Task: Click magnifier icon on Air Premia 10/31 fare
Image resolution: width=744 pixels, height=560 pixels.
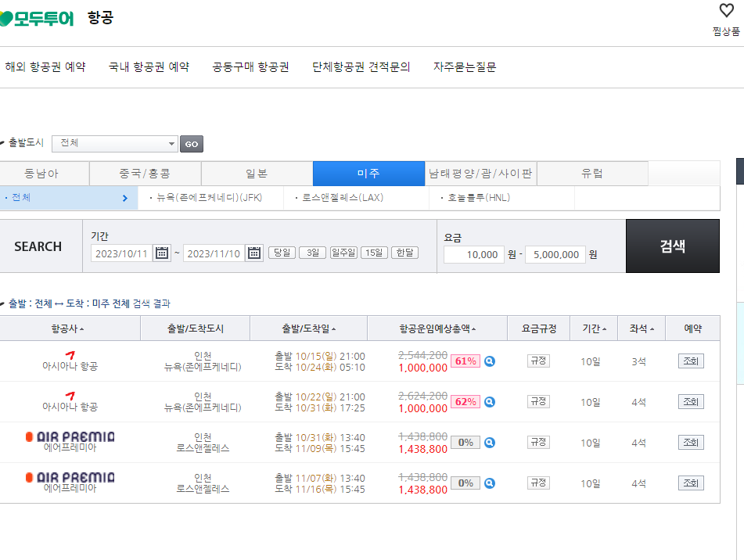Action: (x=489, y=442)
